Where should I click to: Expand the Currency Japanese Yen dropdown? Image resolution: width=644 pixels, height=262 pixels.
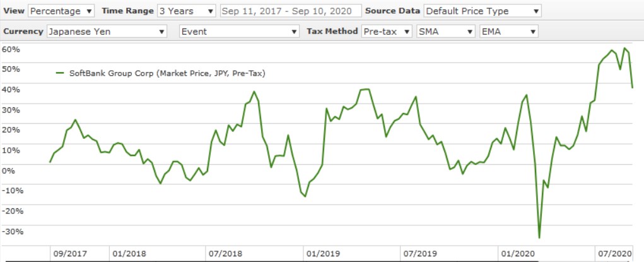[107, 31]
